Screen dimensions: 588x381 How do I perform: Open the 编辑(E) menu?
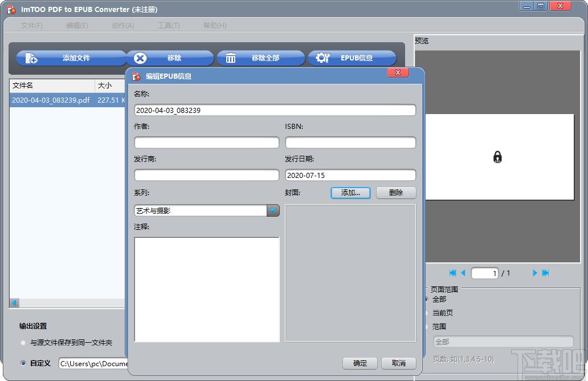click(x=77, y=26)
